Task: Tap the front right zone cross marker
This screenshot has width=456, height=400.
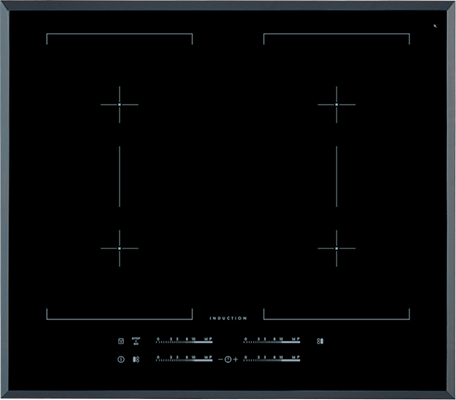Action: click(337, 248)
